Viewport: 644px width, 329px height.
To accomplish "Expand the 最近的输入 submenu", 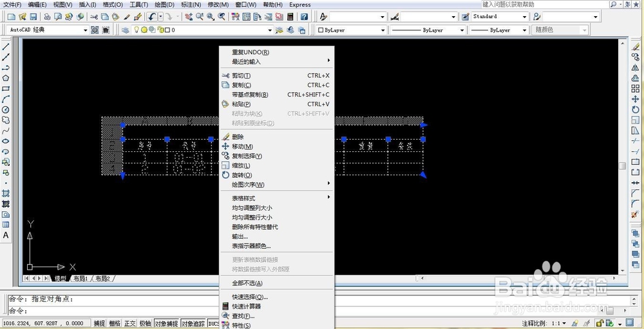I will point(277,62).
